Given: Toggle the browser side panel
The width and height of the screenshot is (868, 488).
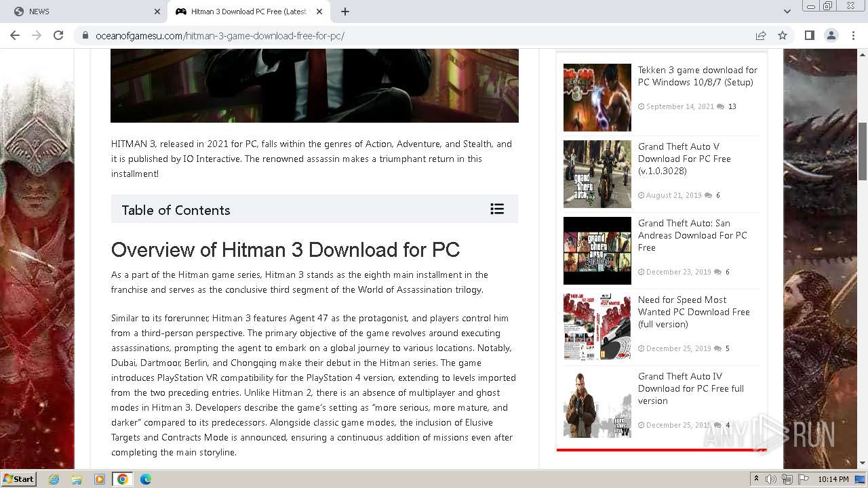Looking at the screenshot, I should [809, 35].
